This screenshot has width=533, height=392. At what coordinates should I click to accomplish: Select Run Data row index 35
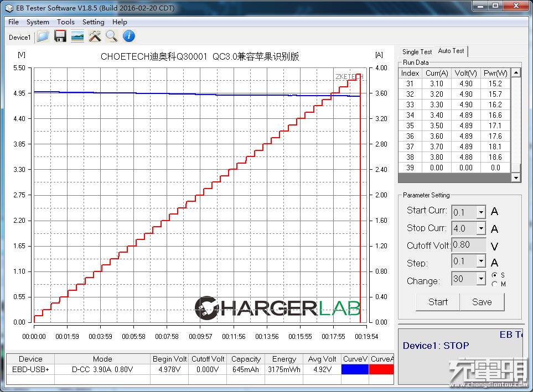pyautogui.click(x=454, y=126)
